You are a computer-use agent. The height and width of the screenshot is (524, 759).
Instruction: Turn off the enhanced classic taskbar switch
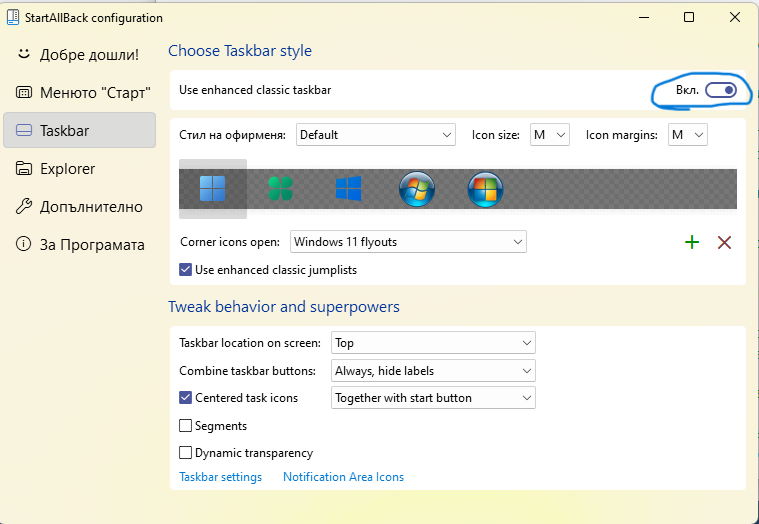pyautogui.click(x=721, y=90)
